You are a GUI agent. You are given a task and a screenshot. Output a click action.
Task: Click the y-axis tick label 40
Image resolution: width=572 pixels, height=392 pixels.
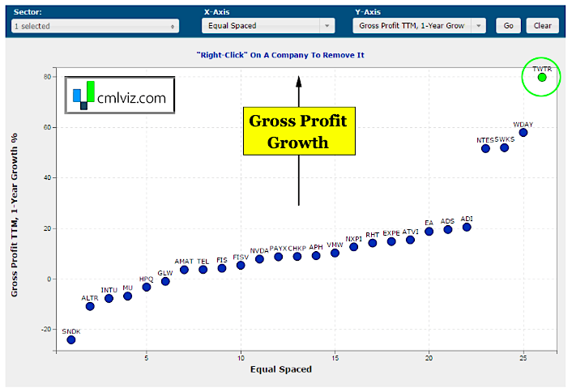click(48, 178)
